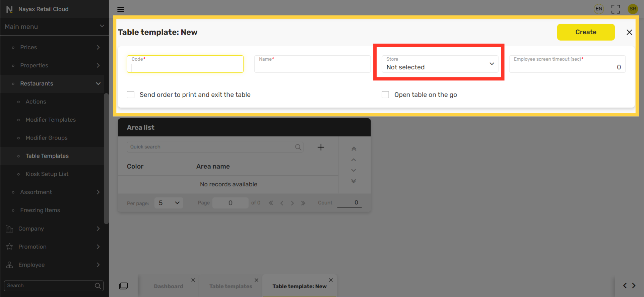
Task: Check Open table on the go
Action: pos(385,95)
